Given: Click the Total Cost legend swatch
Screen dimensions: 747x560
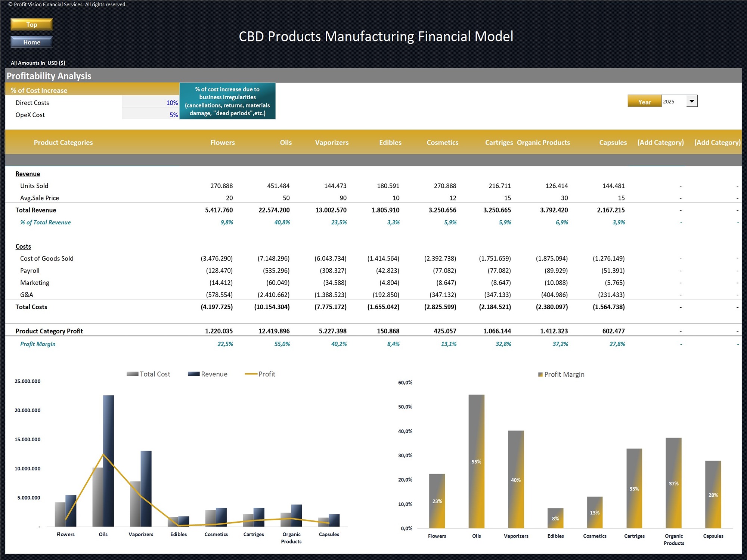Looking at the screenshot, I should point(133,374).
